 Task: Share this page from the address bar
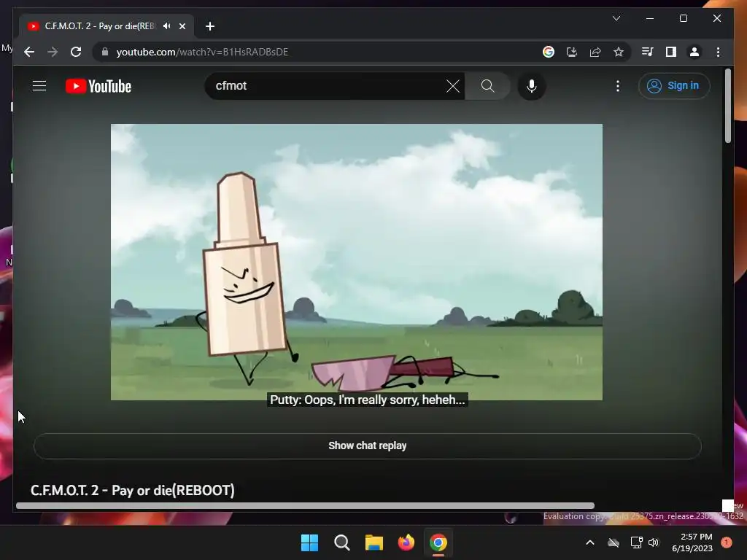[595, 52]
